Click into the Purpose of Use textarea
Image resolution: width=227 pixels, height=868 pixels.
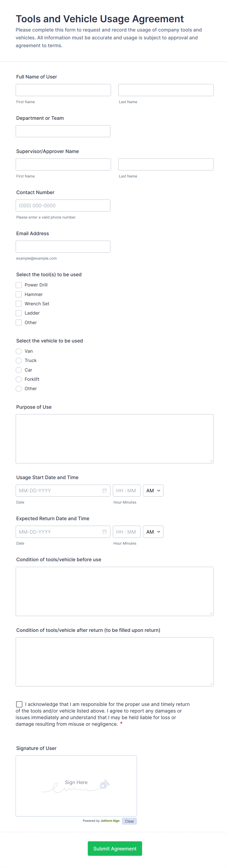pyautogui.click(x=115, y=439)
